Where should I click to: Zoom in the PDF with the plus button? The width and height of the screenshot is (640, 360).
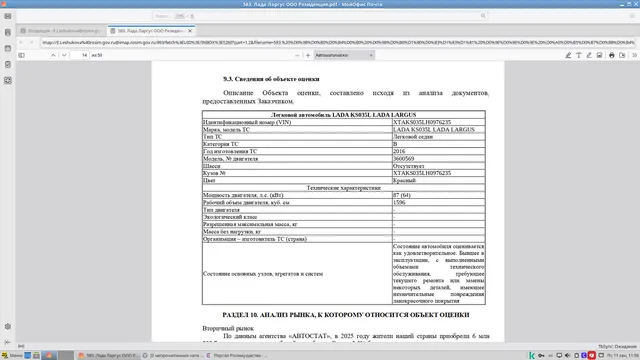click(308, 55)
